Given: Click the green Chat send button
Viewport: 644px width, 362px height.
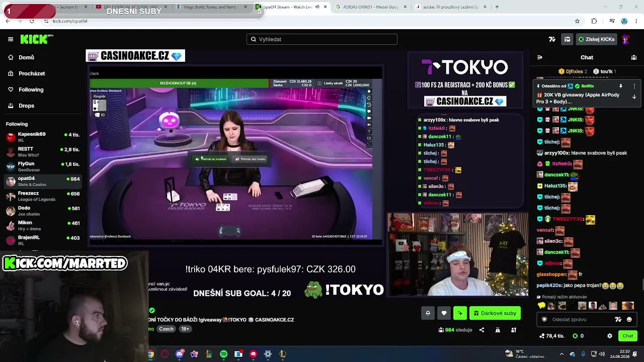Looking at the screenshot, I should (x=628, y=336).
